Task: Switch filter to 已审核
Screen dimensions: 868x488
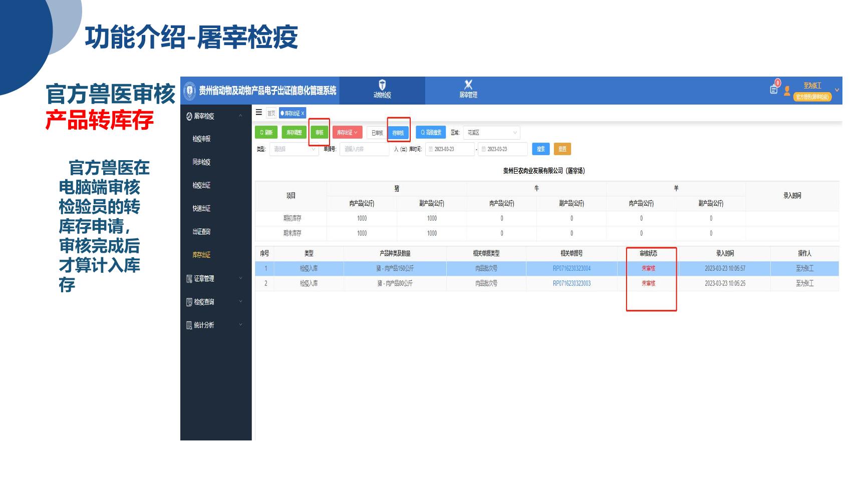Action: pyautogui.click(x=377, y=133)
